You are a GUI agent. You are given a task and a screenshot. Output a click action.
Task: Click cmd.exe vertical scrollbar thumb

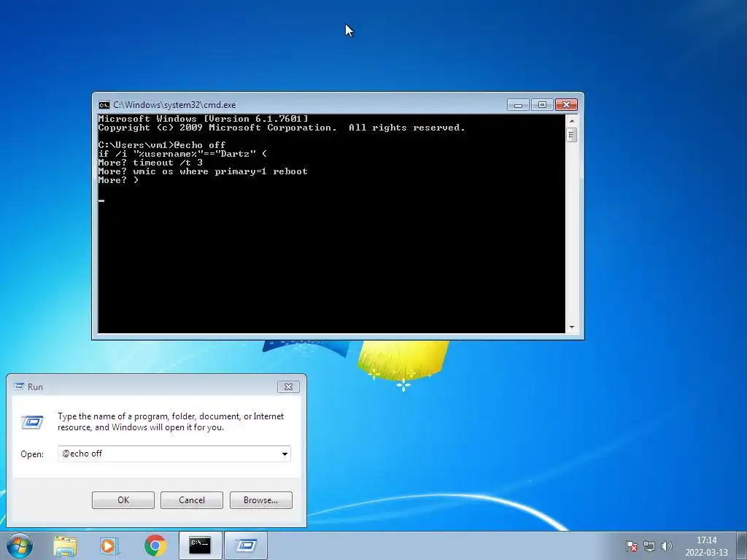pyautogui.click(x=572, y=135)
